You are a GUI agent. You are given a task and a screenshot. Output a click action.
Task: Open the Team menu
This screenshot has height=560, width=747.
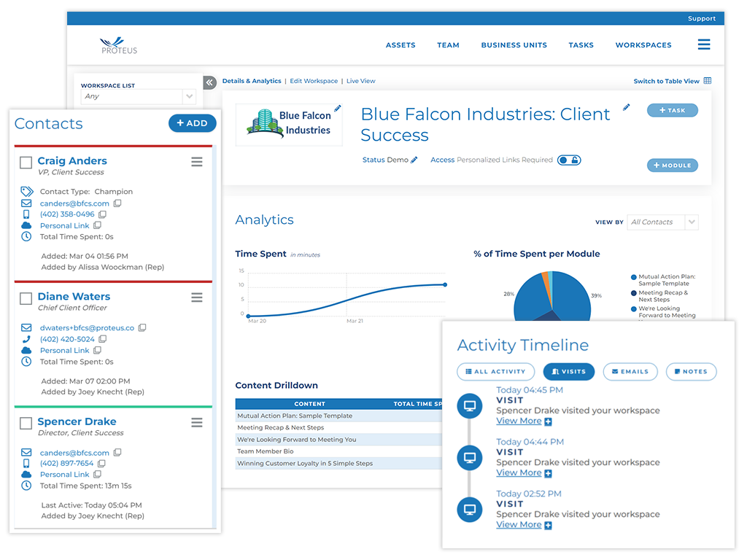coord(448,45)
